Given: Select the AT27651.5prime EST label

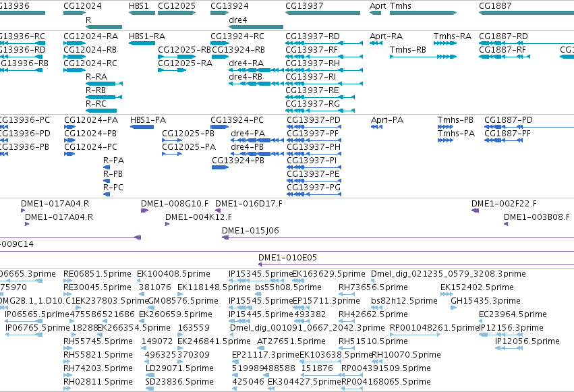Looking at the screenshot, I should click(291, 341).
